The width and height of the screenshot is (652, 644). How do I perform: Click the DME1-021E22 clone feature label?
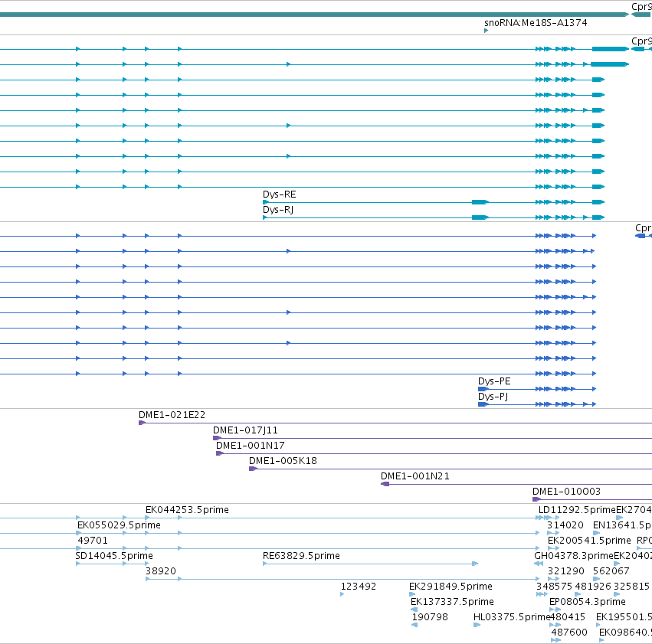pyautogui.click(x=172, y=415)
